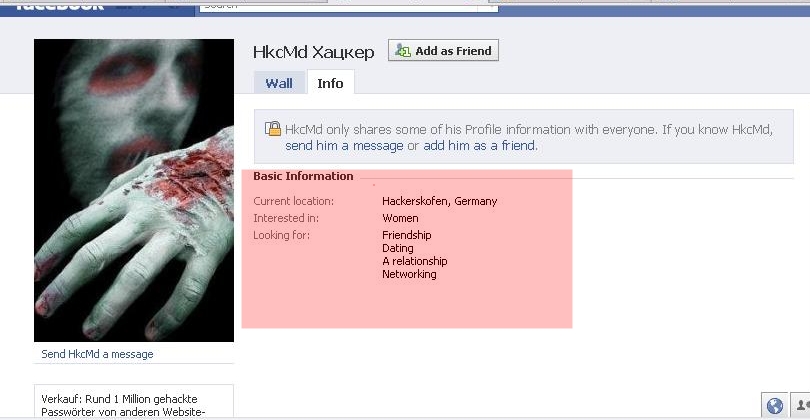The height and width of the screenshot is (420, 810).
Task: Click the 'Looking for:' label
Action: click(282, 235)
